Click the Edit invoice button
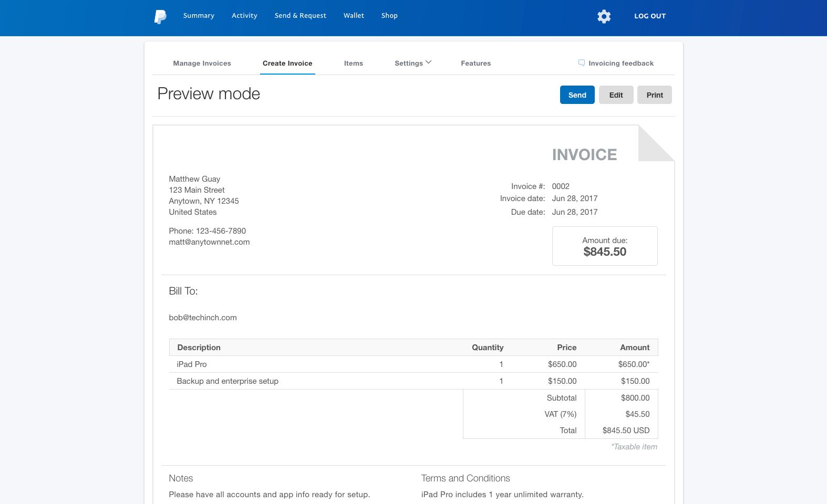Viewport: 827px width, 504px height. click(x=616, y=95)
